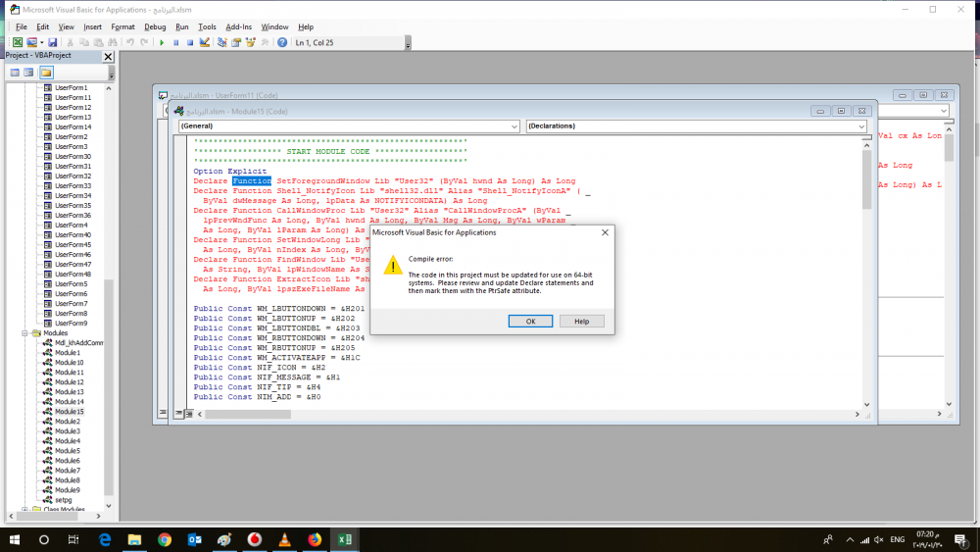Viewport: 980px width, 552px height.
Task: Open the dropdown in the UserForm11 code window
Action: [x=943, y=111]
